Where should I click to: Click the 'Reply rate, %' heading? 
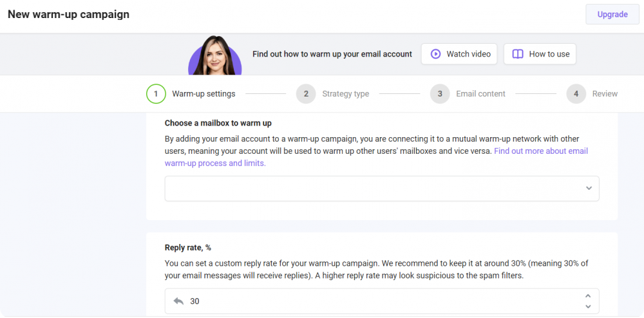pos(187,247)
